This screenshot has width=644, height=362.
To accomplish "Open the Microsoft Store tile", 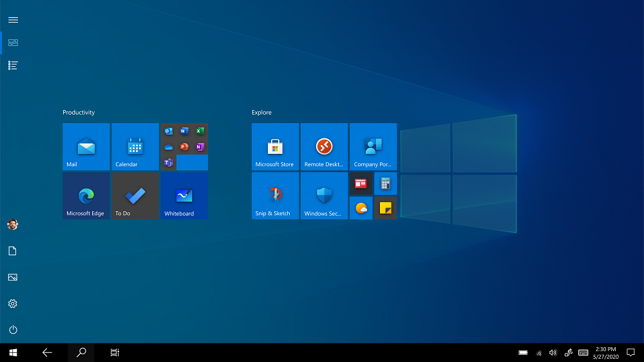I will (275, 147).
